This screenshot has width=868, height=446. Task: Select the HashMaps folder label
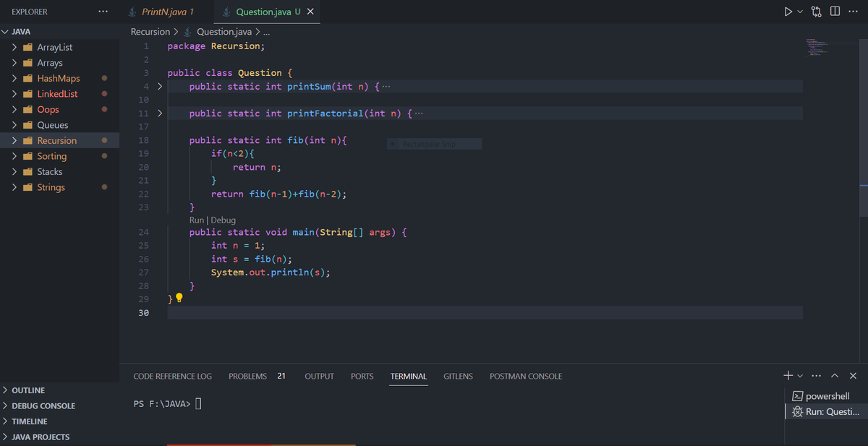click(59, 78)
